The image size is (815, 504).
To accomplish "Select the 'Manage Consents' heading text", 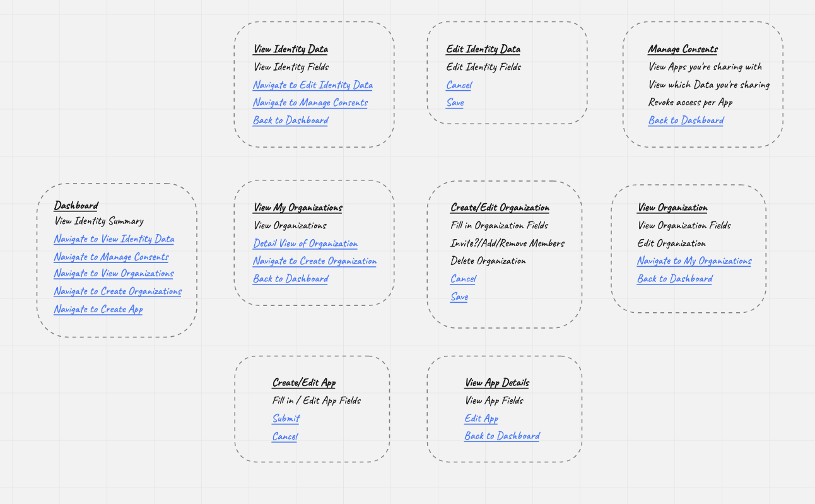I will pyautogui.click(x=683, y=49).
